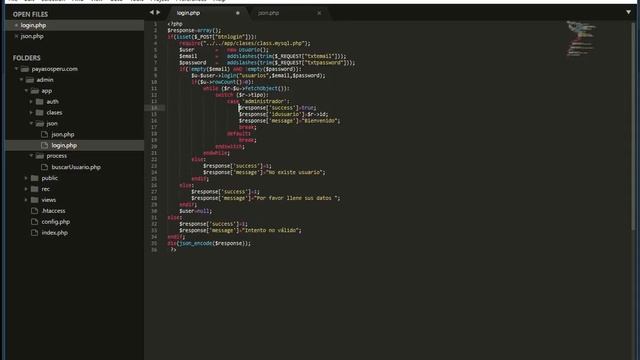Click the code minimap preview
The height and width of the screenshot is (360, 640).
click(x=581, y=38)
